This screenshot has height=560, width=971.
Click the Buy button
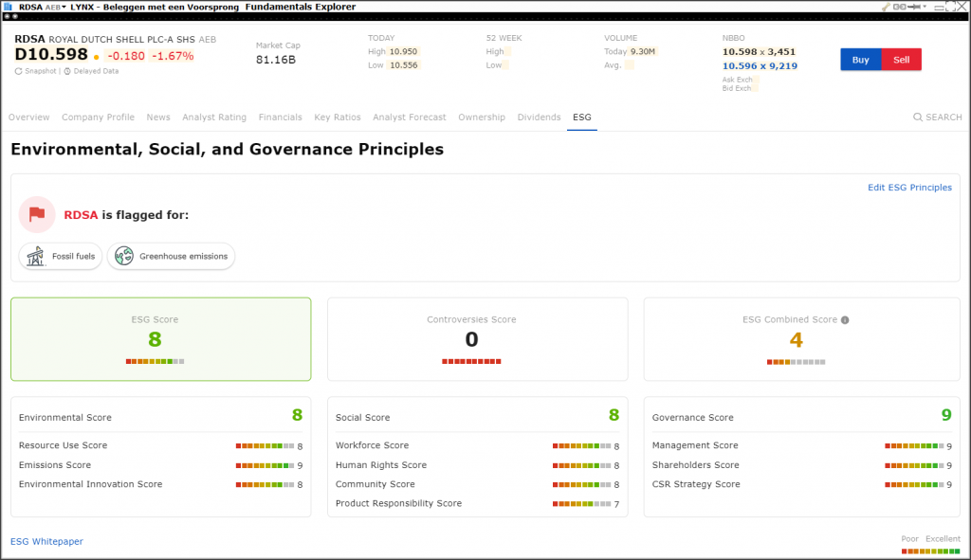click(860, 60)
